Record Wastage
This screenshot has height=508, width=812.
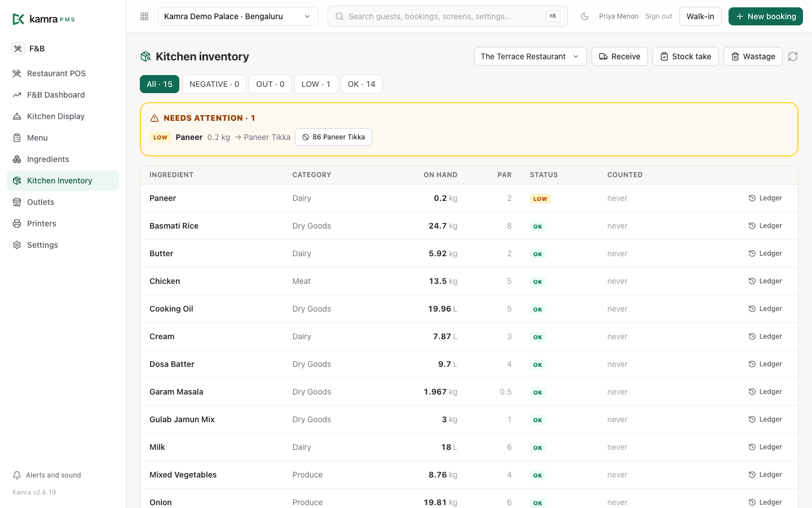point(753,56)
